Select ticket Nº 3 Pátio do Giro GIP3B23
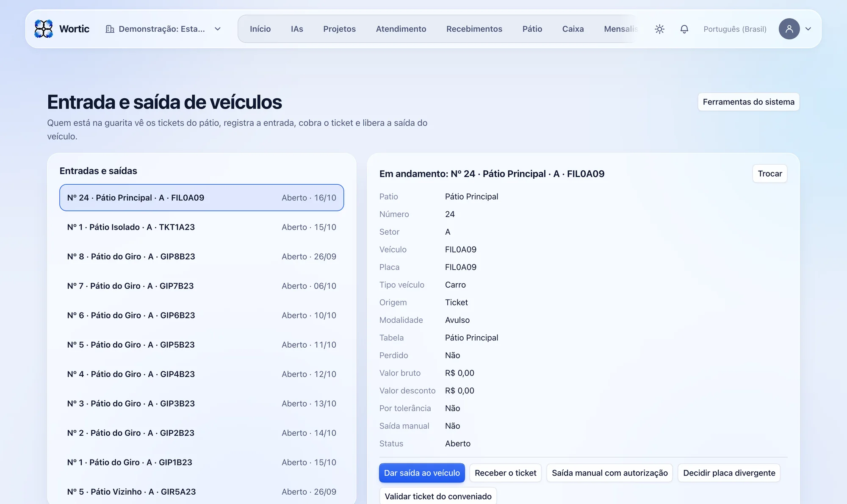 [x=202, y=403]
